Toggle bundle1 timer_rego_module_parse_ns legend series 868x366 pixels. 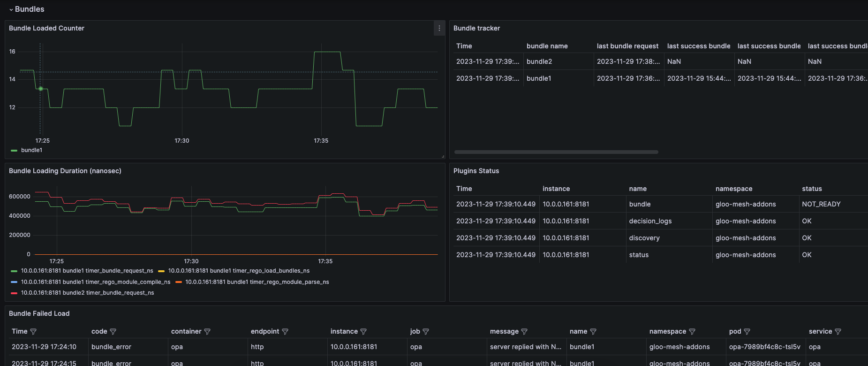point(257,282)
